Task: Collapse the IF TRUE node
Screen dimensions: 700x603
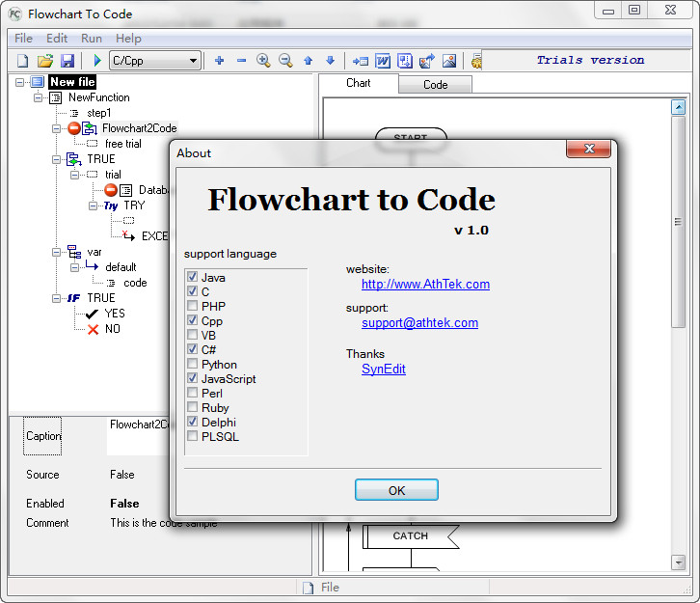Action: [56, 298]
